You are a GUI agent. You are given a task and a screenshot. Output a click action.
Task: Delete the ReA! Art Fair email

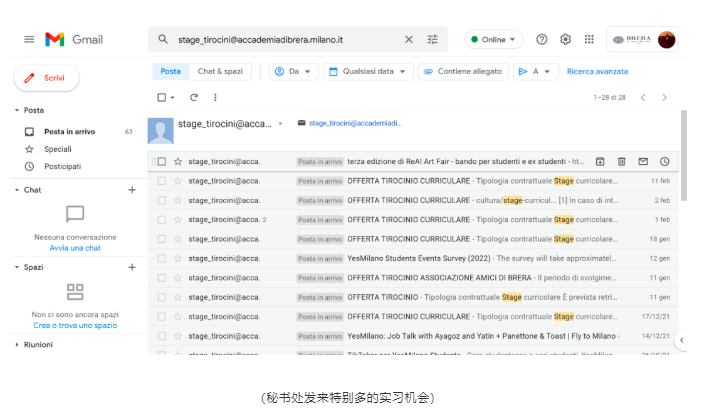click(622, 161)
